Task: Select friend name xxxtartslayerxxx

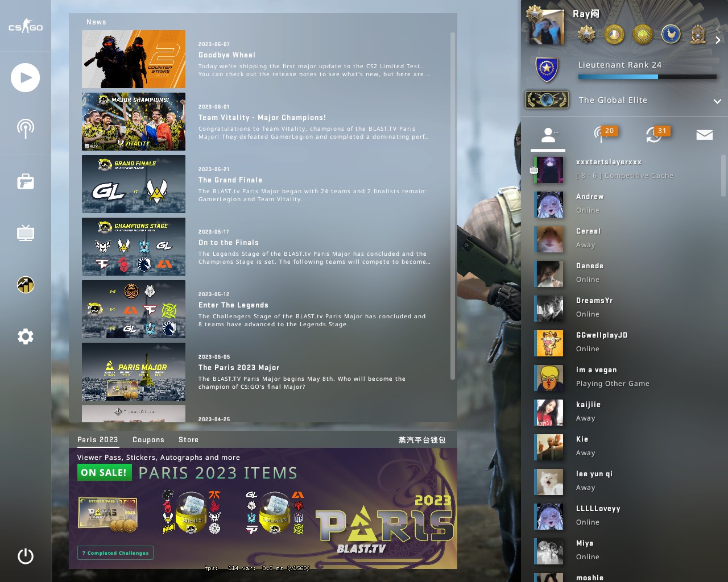Action: 609,162
